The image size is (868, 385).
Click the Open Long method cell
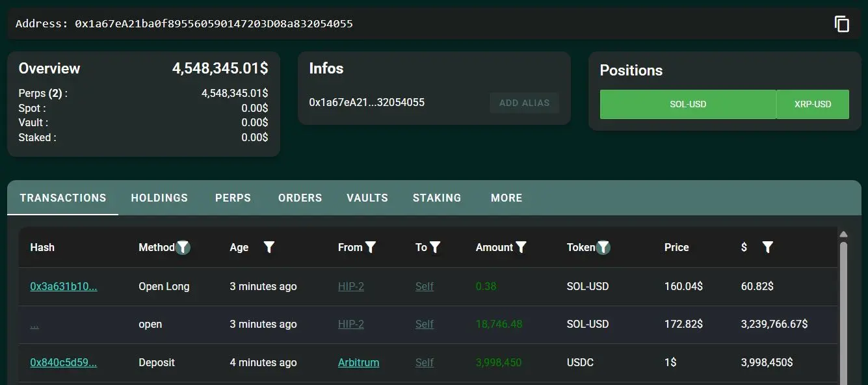point(164,286)
